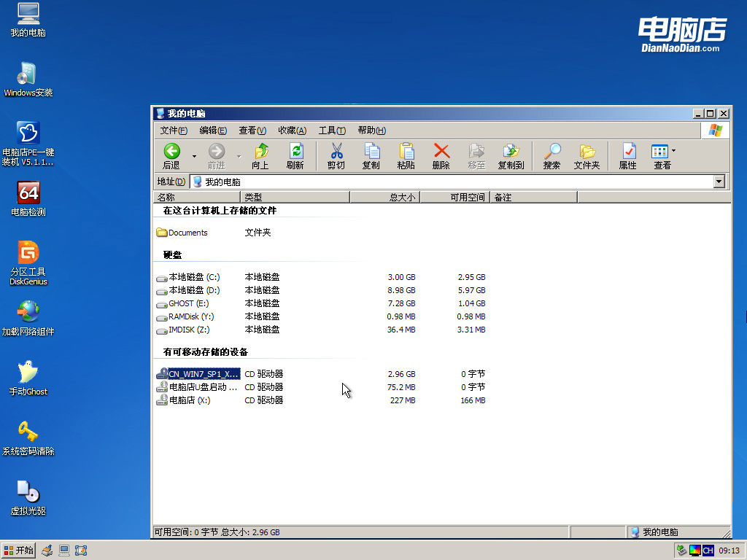Toggle the 文件夹 folders panel

point(587,155)
